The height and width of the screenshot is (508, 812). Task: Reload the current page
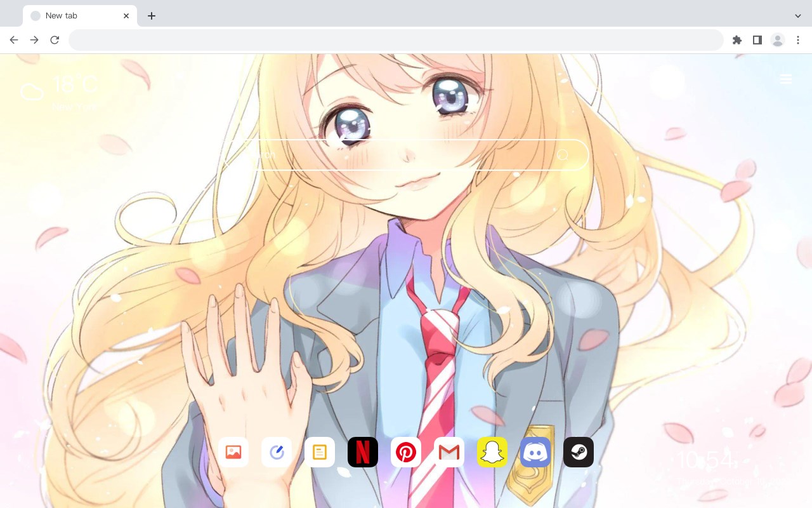click(x=55, y=40)
